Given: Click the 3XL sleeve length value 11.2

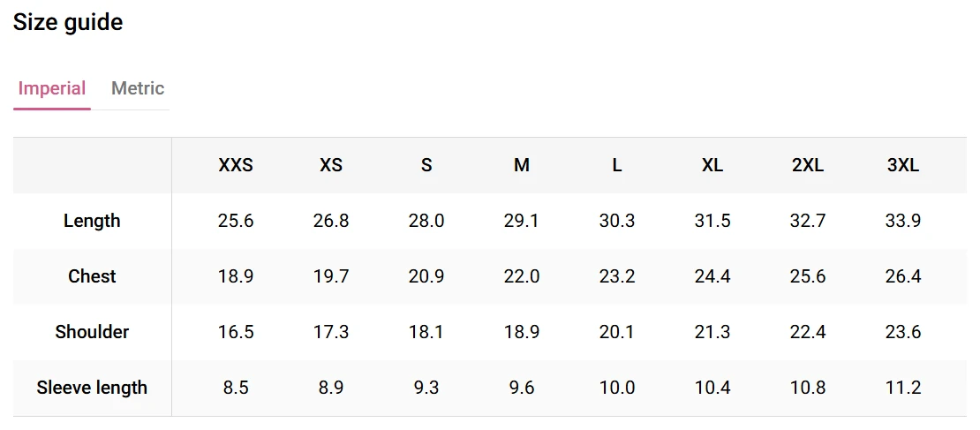Looking at the screenshot, I should coord(903,388).
